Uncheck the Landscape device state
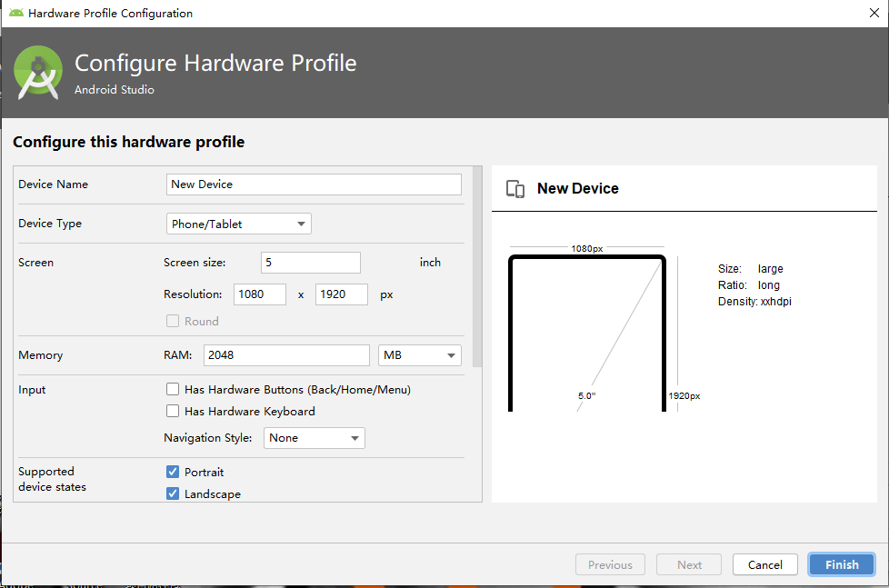The height and width of the screenshot is (588, 889). click(x=173, y=493)
